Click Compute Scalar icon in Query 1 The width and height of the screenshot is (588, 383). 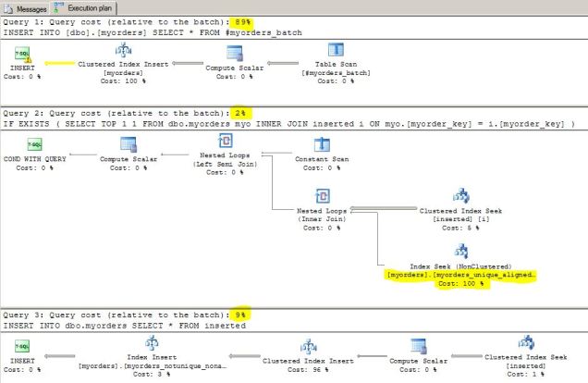235,54
